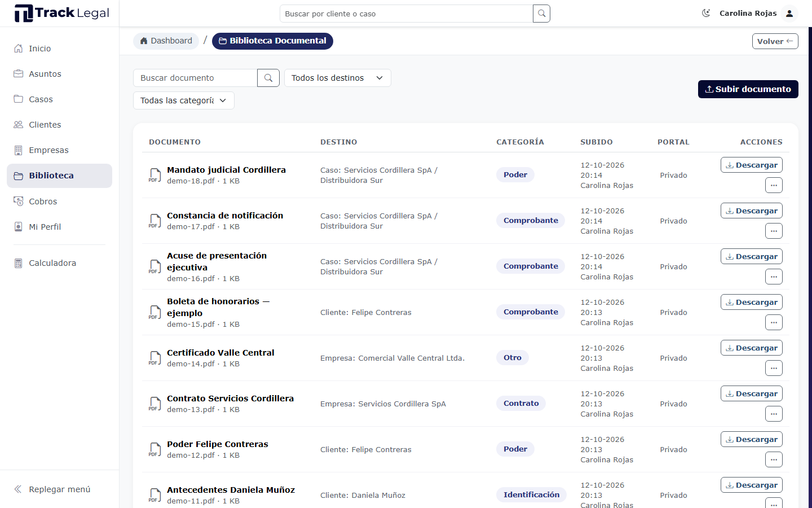This screenshot has width=812, height=508.
Task: Download Constancia de notificación document
Action: [x=751, y=211]
